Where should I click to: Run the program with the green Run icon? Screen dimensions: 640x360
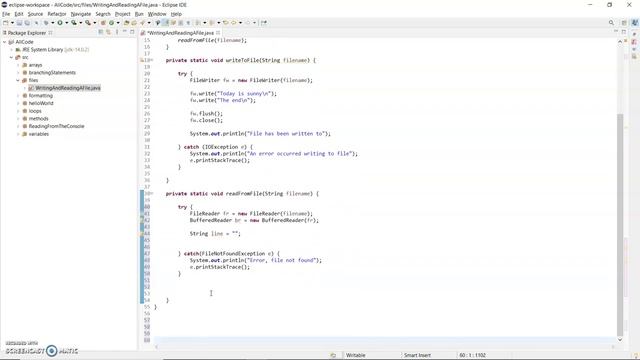[60, 23]
